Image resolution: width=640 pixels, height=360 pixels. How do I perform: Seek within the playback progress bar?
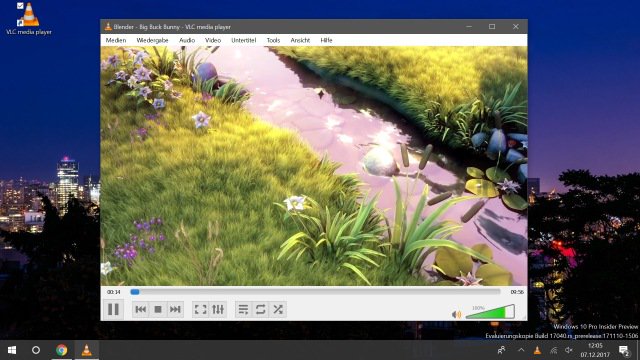pos(316,292)
